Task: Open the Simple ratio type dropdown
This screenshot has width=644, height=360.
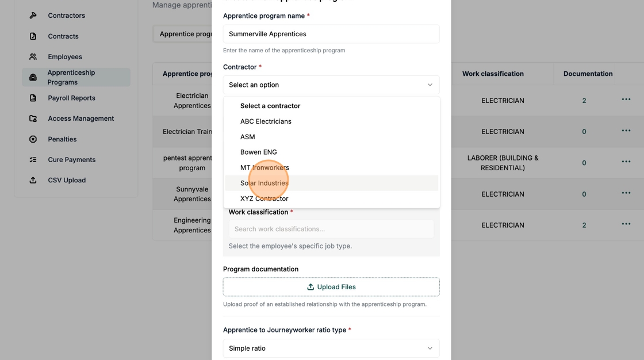Action: point(331,348)
